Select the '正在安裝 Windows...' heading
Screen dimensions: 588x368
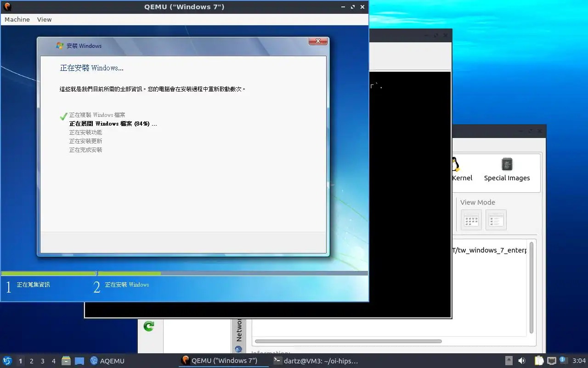pyautogui.click(x=92, y=68)
